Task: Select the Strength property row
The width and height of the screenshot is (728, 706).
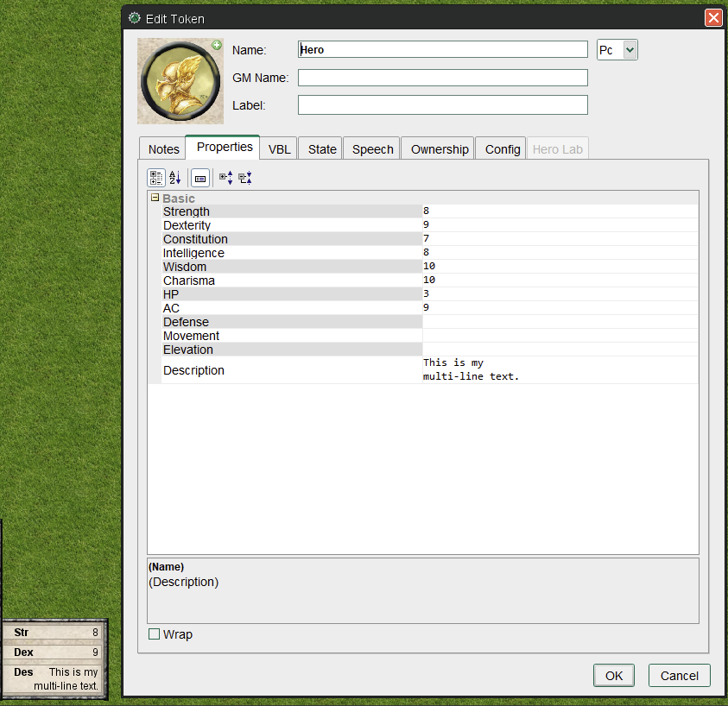Action: tap(430, 211)
